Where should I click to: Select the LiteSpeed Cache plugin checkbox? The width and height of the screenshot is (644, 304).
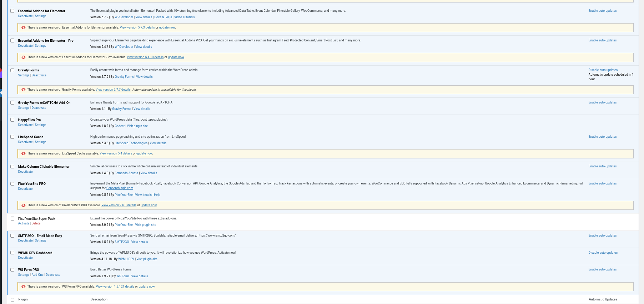coord(12,137)
